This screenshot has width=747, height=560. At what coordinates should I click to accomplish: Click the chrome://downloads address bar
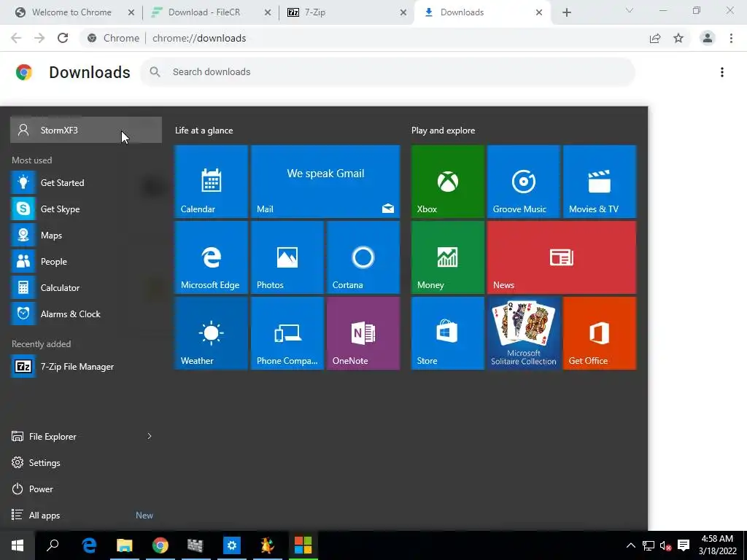(362, 38)
